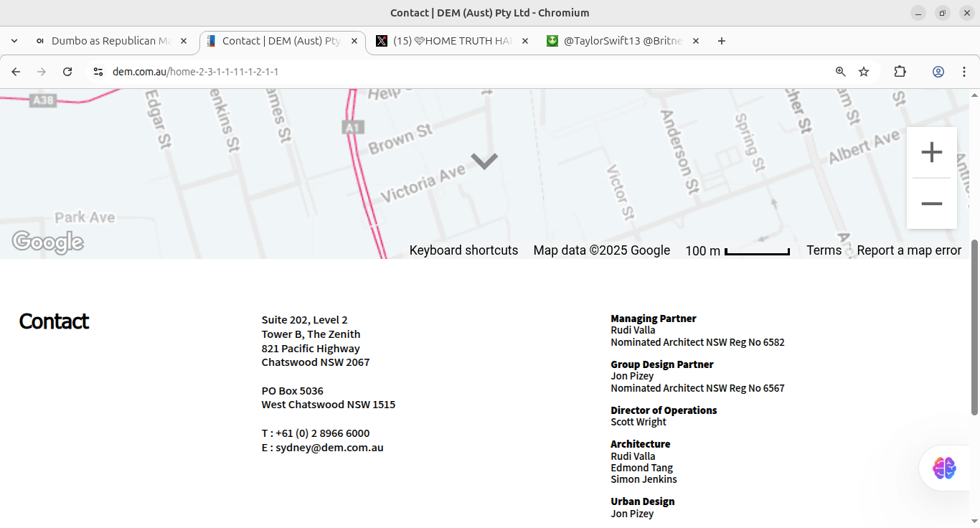Viewport: 980px width, 528px height.
Task: Close the @TaylorSwift13 tab
Action: point(695,41)
